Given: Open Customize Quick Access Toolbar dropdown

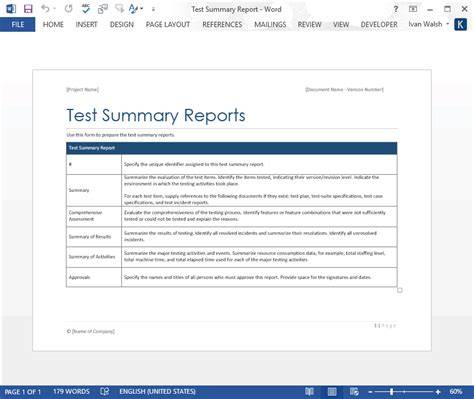Looking at the screenshot, I should (153, 9).
